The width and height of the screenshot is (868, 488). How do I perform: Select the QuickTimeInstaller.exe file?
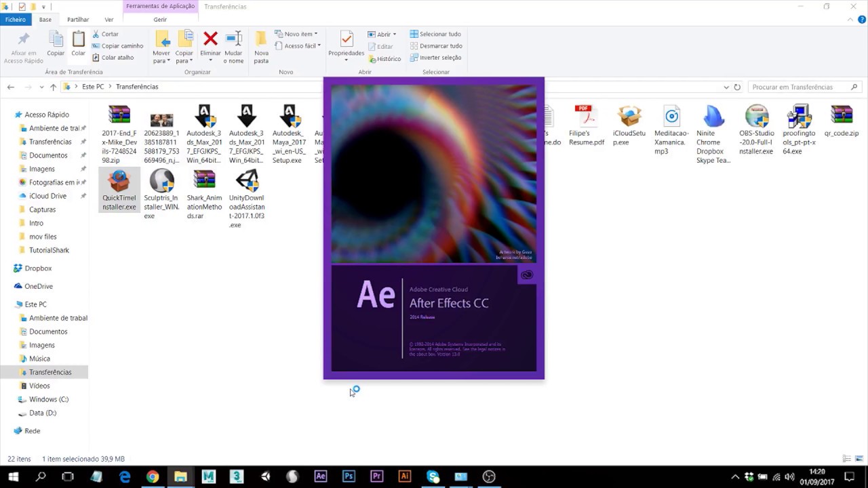point(119,190)
